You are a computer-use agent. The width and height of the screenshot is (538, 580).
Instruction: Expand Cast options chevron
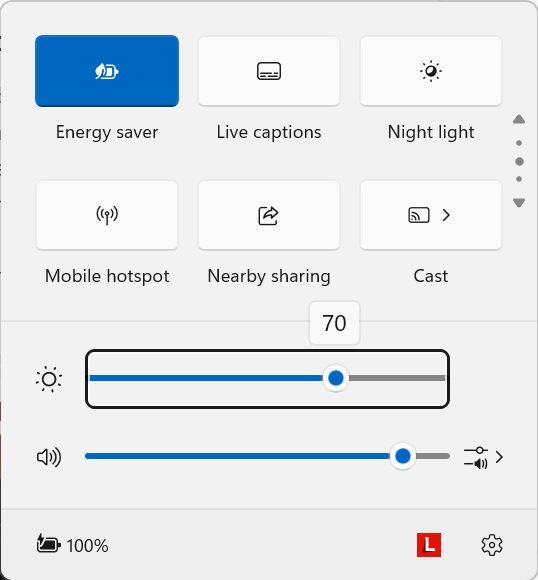(446, 215)
